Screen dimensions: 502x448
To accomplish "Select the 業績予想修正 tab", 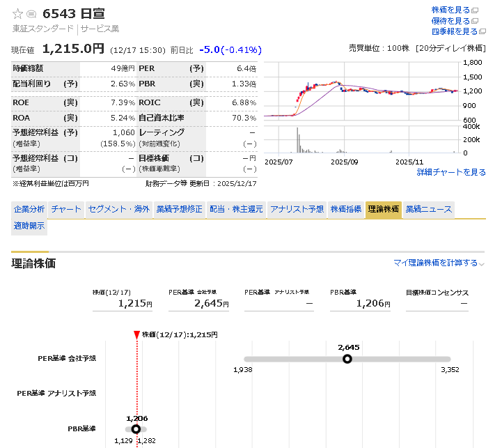I will tap(179, 209).
